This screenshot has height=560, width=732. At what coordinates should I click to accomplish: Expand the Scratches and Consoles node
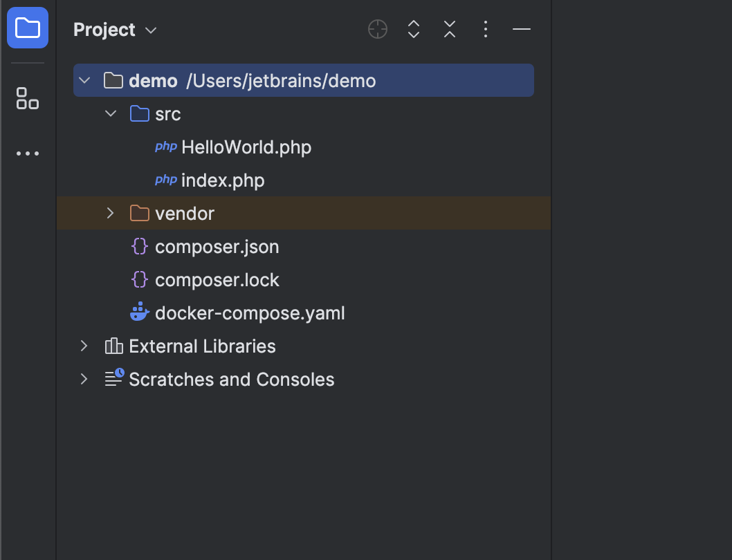point(84,380)
